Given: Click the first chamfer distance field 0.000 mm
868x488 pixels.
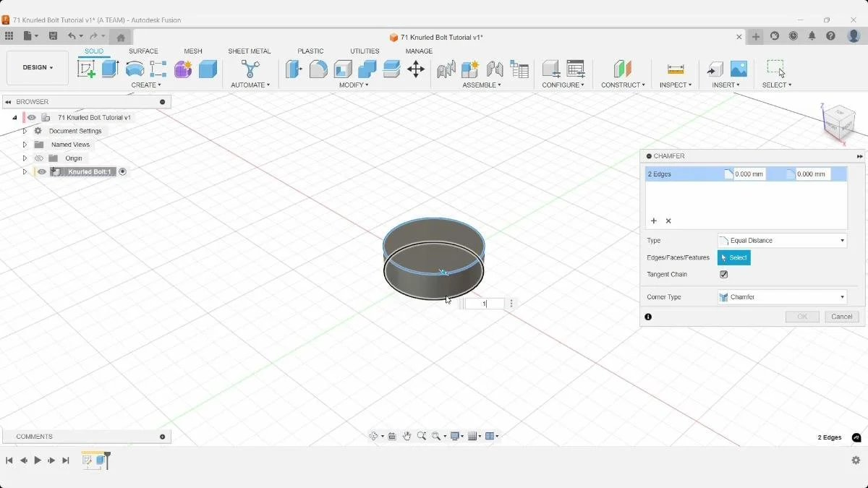Looking at the screenshot, I should click(x=749, y=174).
